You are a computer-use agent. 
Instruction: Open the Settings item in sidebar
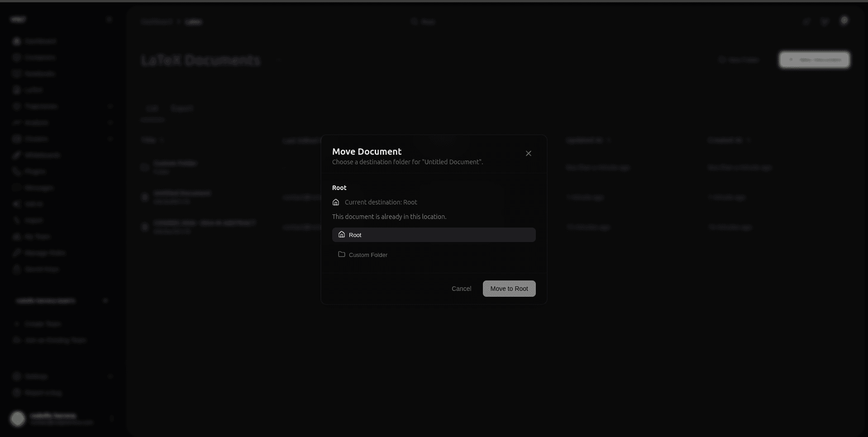click(36, 376)
